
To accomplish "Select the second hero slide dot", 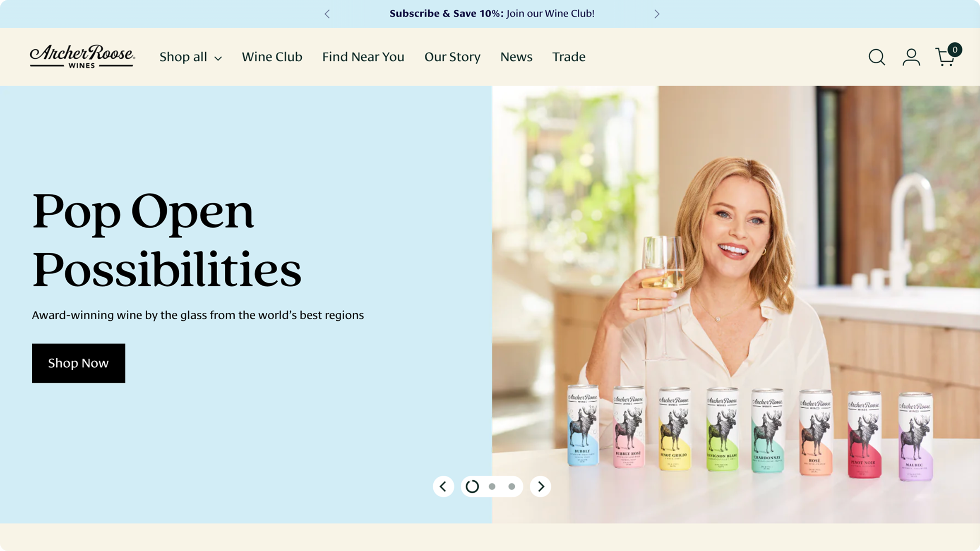I will pos(492,486).
